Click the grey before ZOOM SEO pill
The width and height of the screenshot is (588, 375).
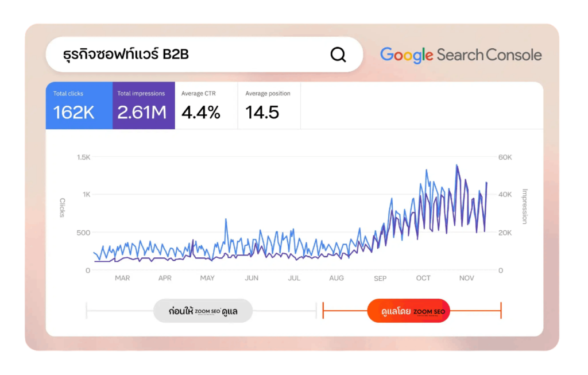203,311
